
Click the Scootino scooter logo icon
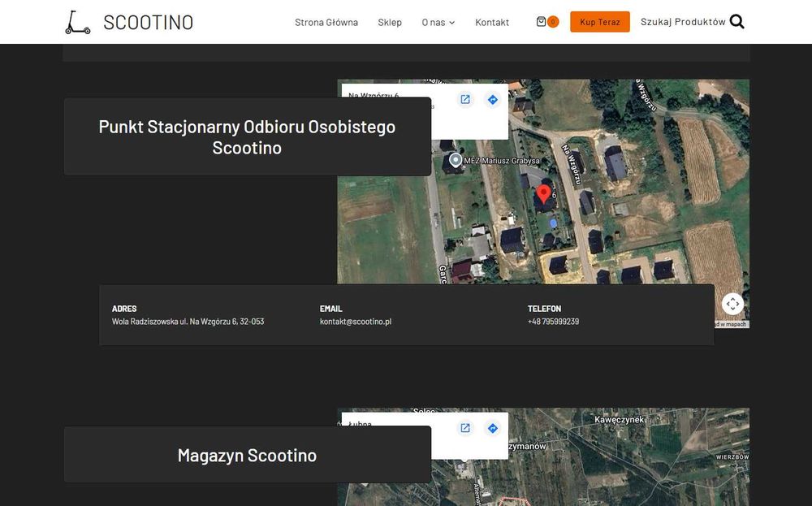(78, 22)
